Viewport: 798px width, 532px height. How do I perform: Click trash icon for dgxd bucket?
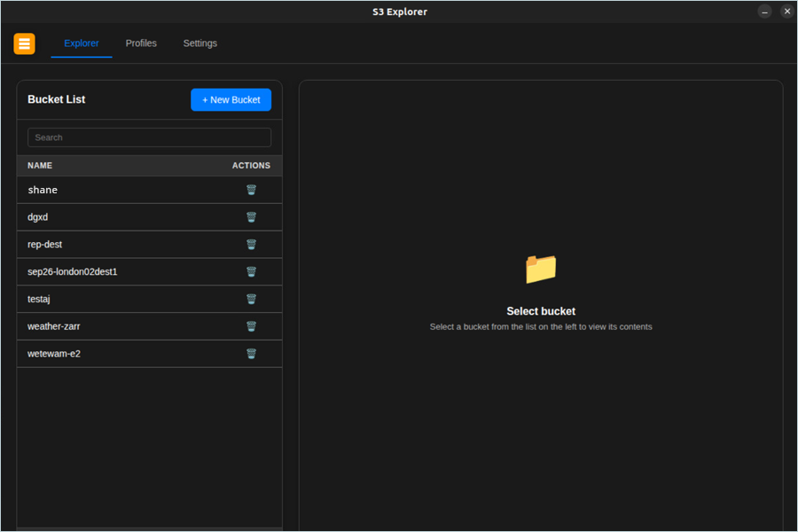point(251,217)
